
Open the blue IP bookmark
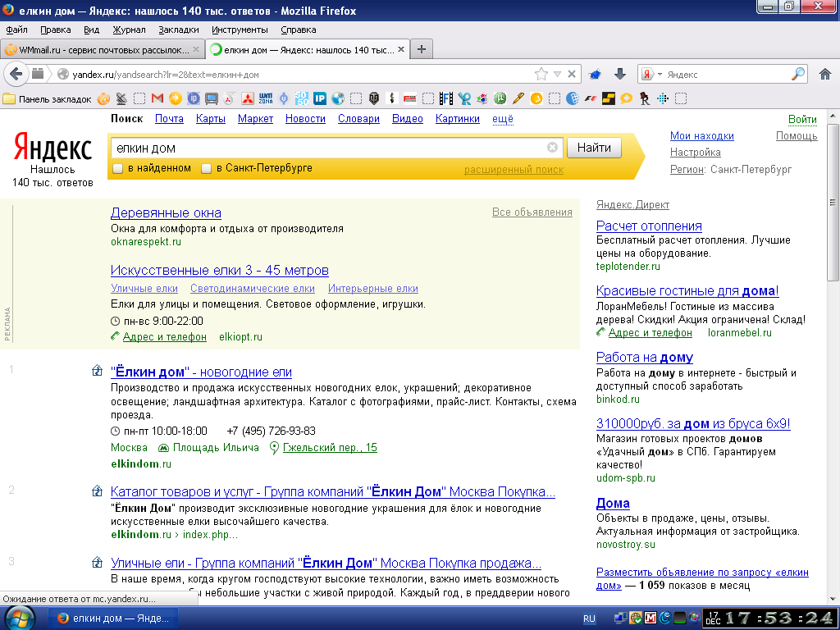[320, 98]
